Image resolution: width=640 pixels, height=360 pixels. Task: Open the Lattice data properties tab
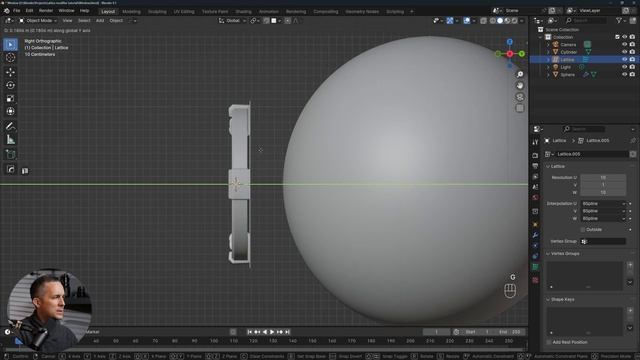[x=535, y=267]
